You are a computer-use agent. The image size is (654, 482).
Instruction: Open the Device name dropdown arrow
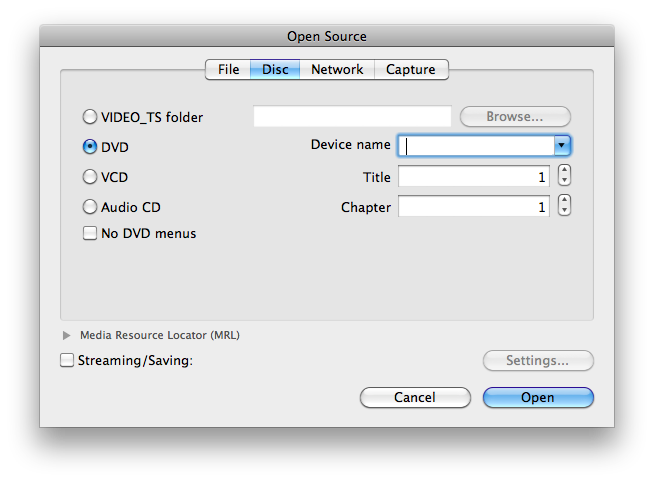point(562,146)
